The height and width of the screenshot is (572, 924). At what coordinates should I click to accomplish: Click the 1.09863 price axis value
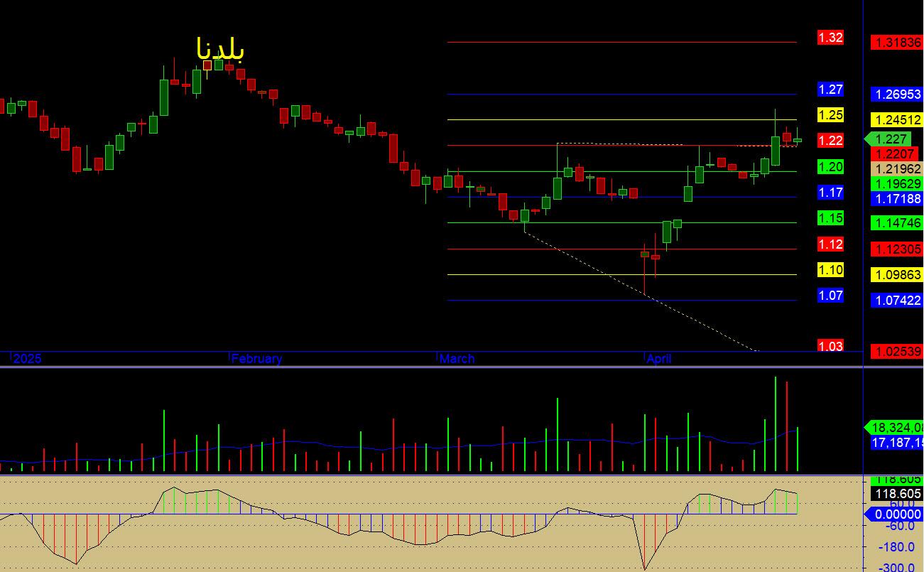(897, 274)
